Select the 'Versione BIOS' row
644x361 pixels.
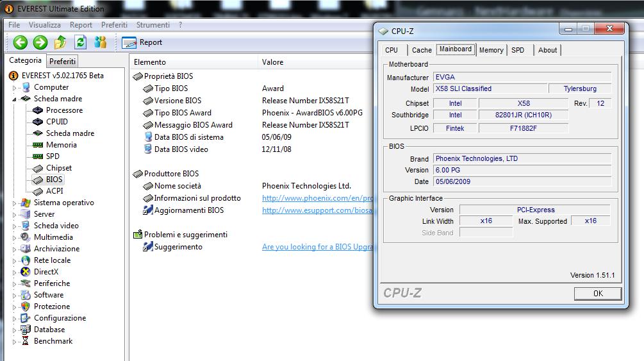point(178,100)
